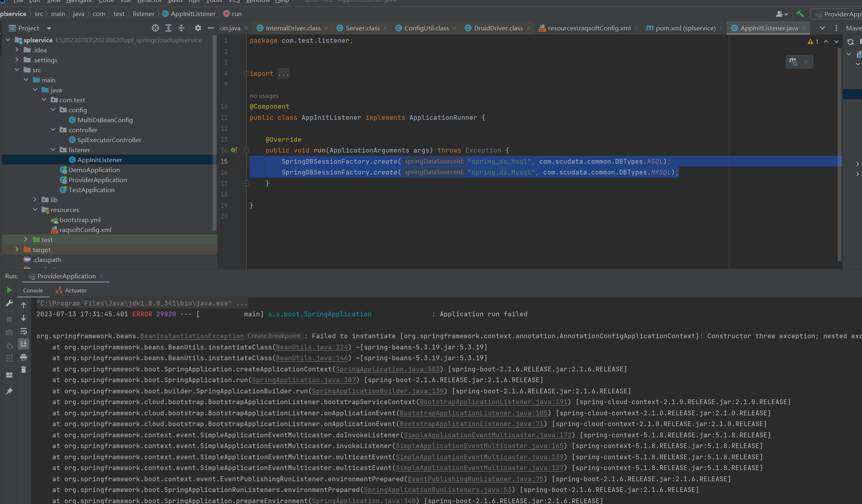862x504 pixels.
Task: Open BeanUtils.java:224 stack trace link
Action: coord(312,347)
